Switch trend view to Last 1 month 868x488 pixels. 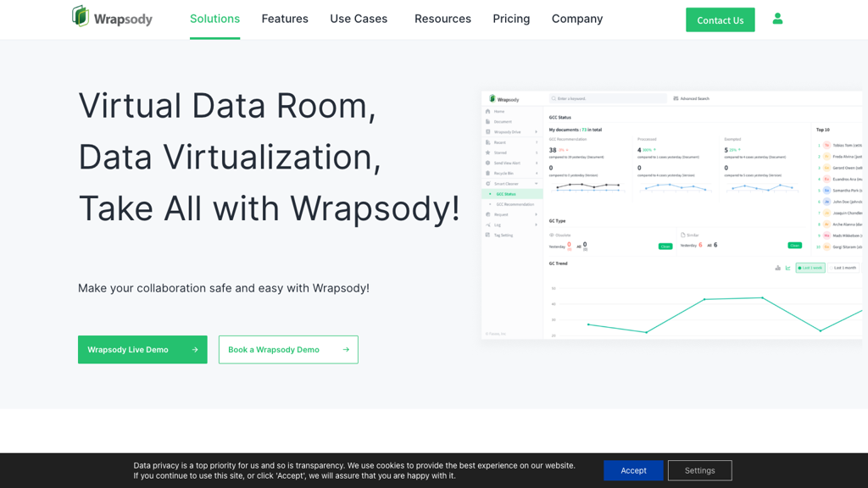tap(842, 268)
